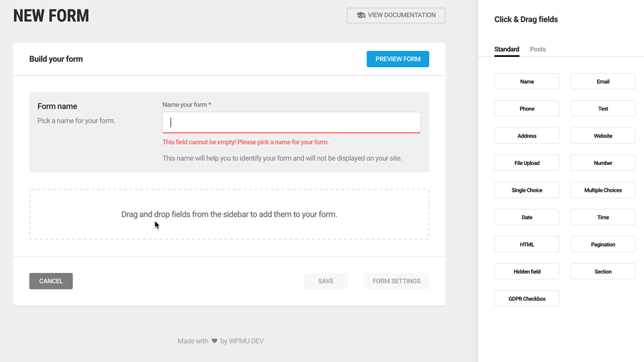Add the Pagination field
Screen dimensions: 644x362
pyautogui.click(x=602, y=245)
